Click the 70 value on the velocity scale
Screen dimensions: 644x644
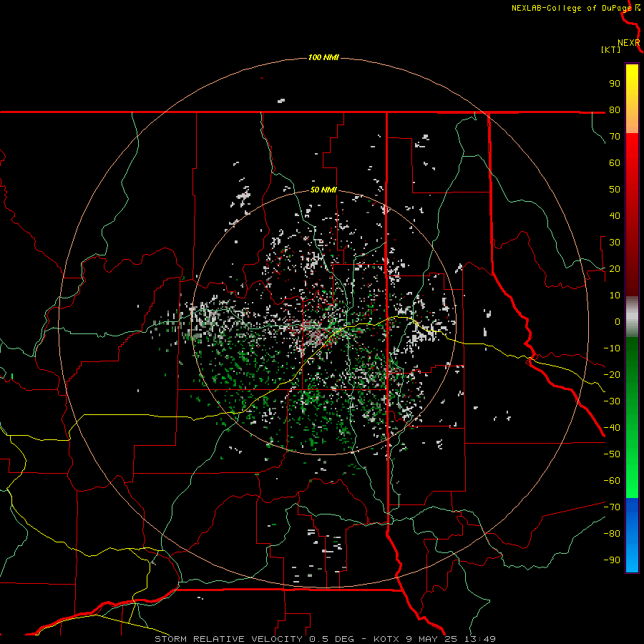(615, 137)
